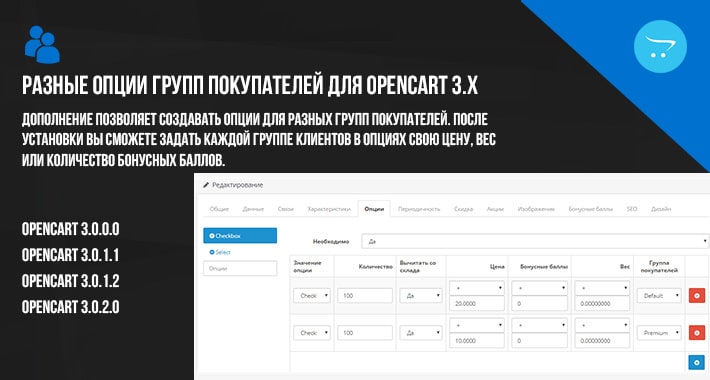The width and height of the screenshot is (710, 380).
Task: Switch to the SEO tab
Action: (x=632, y=209)
